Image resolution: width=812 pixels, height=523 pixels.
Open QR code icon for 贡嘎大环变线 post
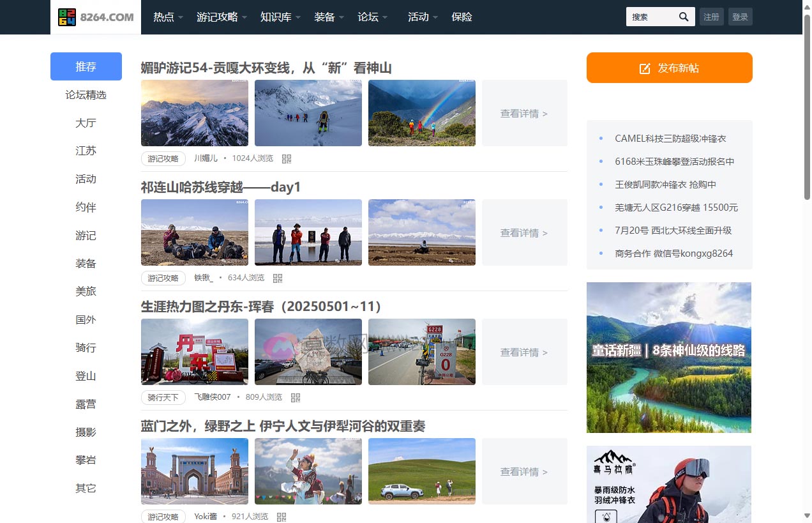[287, 159]
